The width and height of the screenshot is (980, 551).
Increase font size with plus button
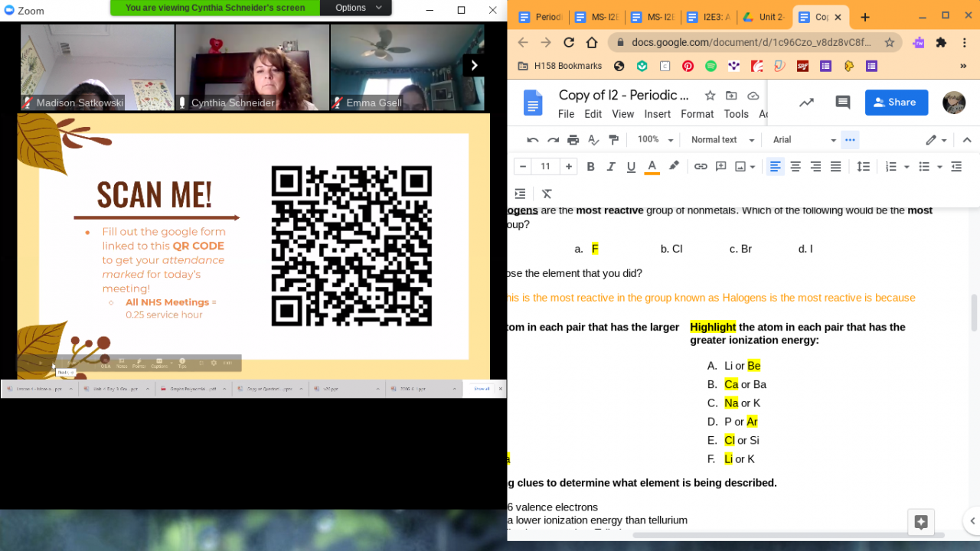point(569,167)
